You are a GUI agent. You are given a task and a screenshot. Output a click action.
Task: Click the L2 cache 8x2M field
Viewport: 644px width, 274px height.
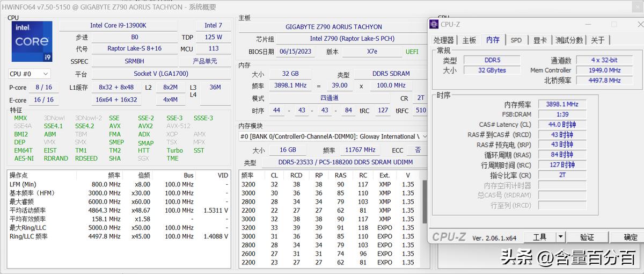click(170, 87)
